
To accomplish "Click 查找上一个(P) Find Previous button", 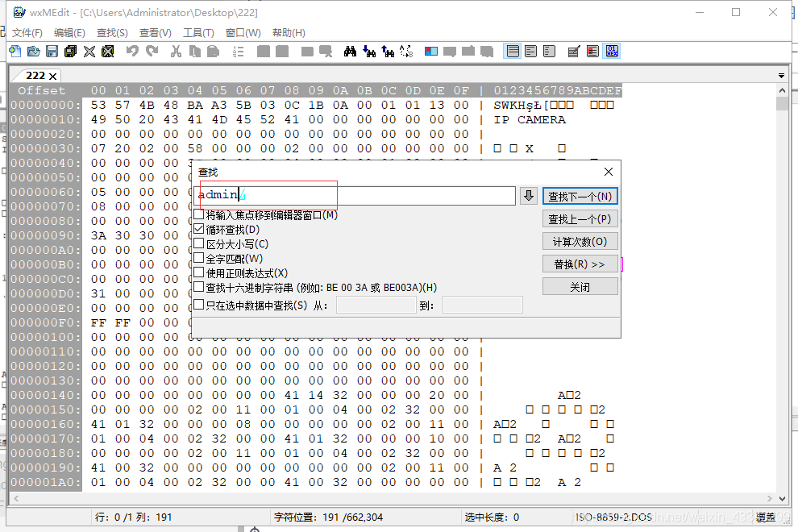I will [x=580, y=219].
